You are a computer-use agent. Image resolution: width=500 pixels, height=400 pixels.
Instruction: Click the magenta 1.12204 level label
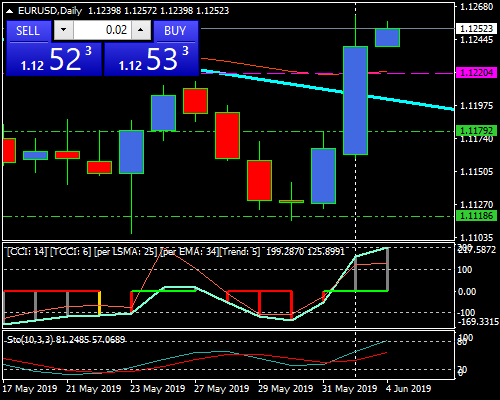click(476, 72)
